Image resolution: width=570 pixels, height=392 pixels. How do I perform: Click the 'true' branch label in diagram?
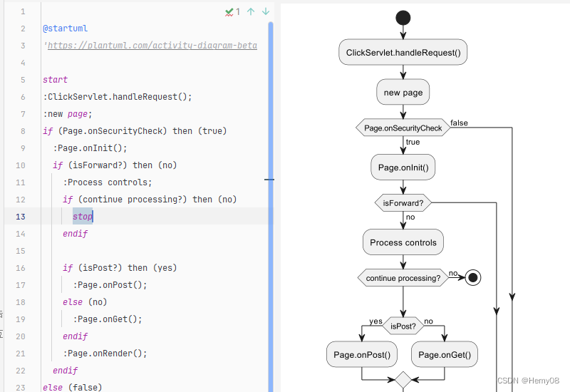coord(413,142)
